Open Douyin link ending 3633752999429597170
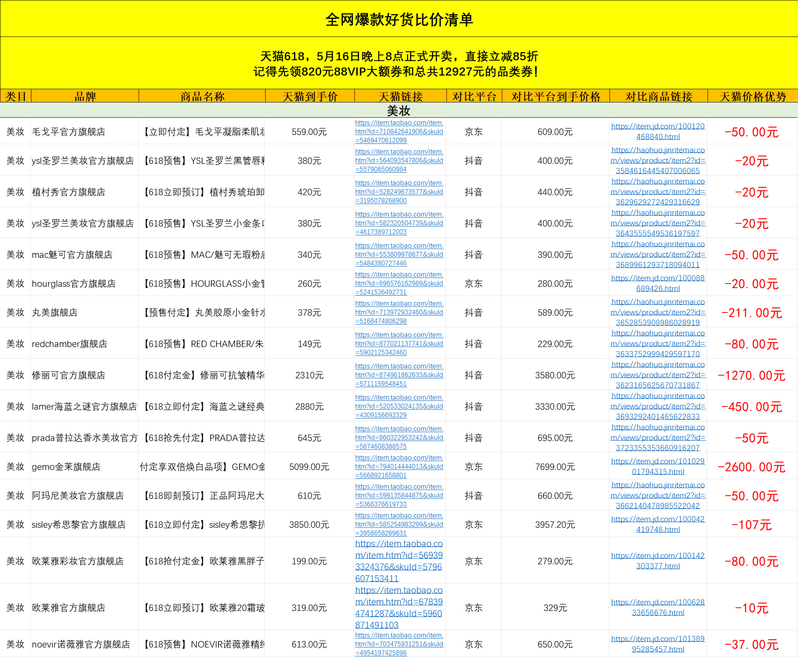The image size is (798, 672). (x=658, y=343)
